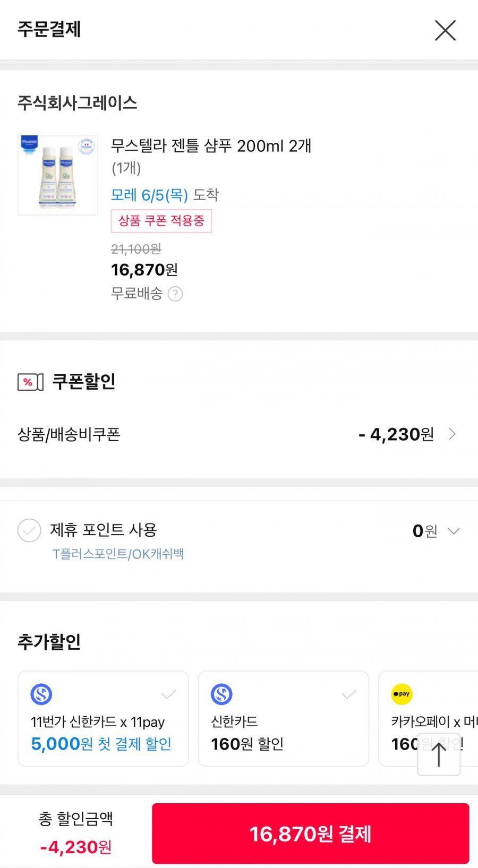The height and width of the screenshot is (868, 478).
Task: Open the Mustela shampoo product thumbnail
Action: tap(57, 175)
